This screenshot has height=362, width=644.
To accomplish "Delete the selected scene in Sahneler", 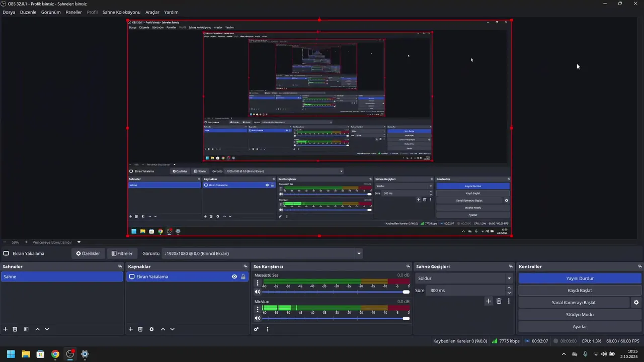I will point(15,329).
